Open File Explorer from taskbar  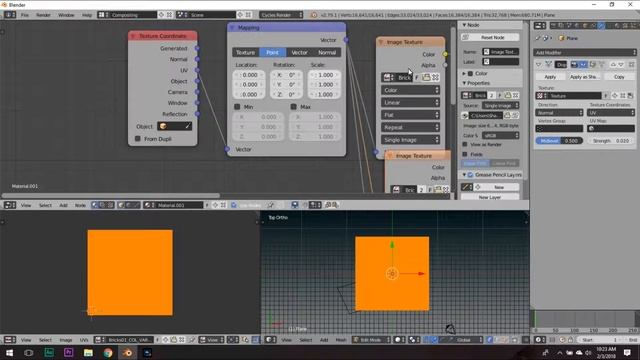coord(88,353)
